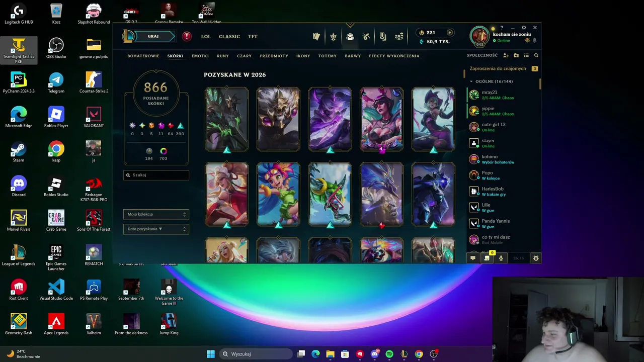Click the notification bell under the username
644x362 pixels.
[534, 40]
